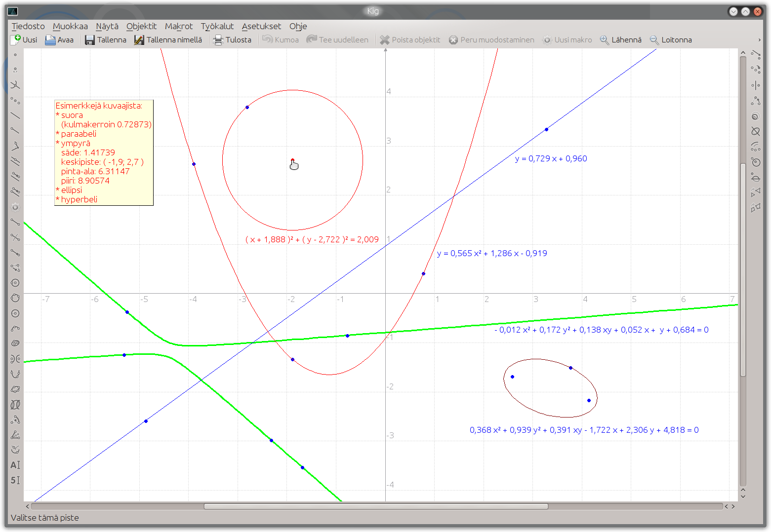The image size is (771, 532).
Task: Select the parallel line tool
Action: click(x=15, y=161)
